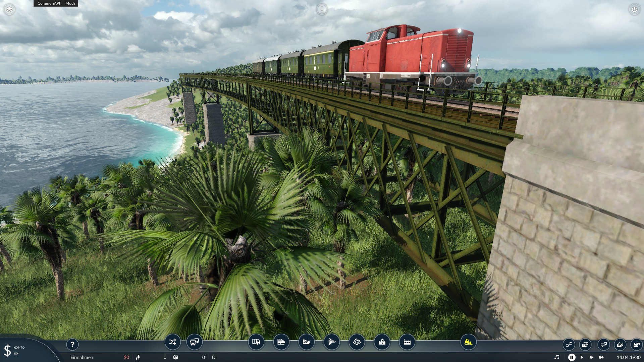Open the power / game menu button

pyautogui.click(x=634, y=9)
